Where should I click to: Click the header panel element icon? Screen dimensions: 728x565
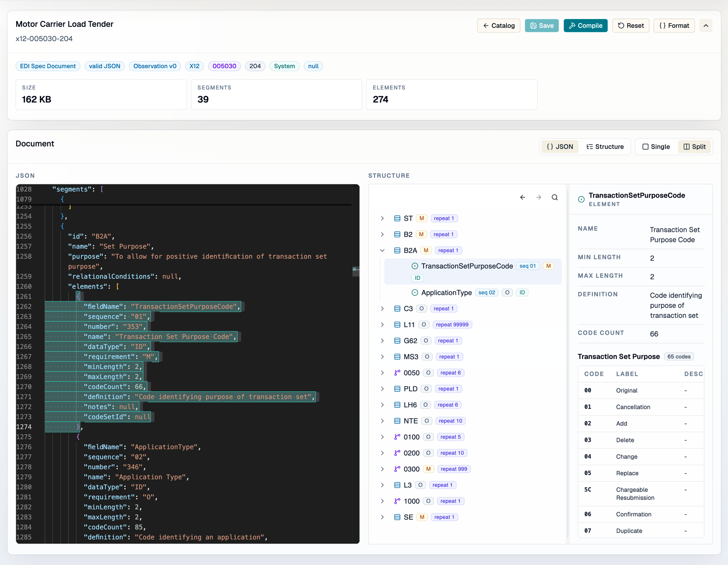pyautogui.click(x=581, y=199)
